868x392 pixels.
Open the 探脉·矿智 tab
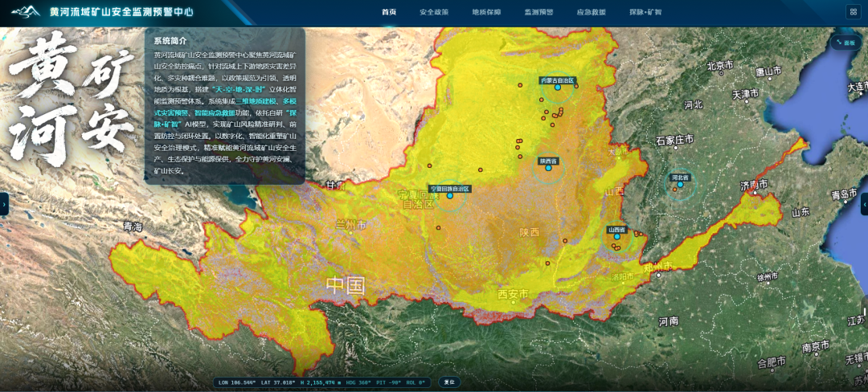(x=645, y=11)
